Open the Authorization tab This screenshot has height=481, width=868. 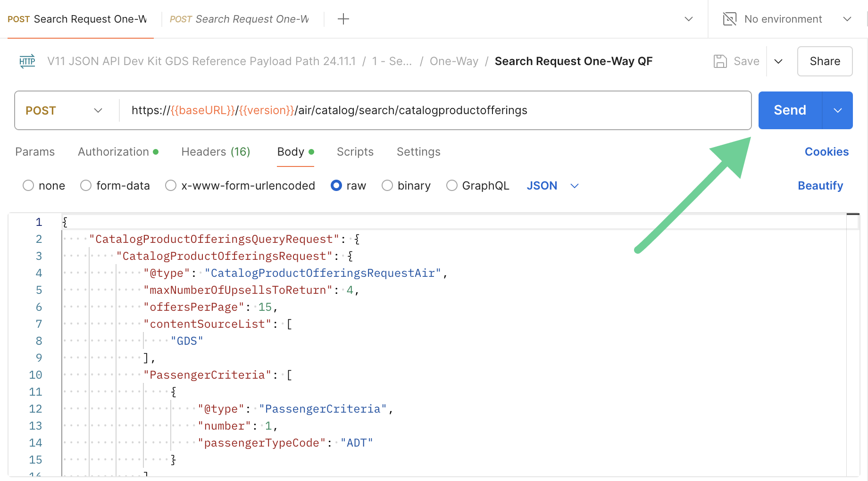point(113,152)
